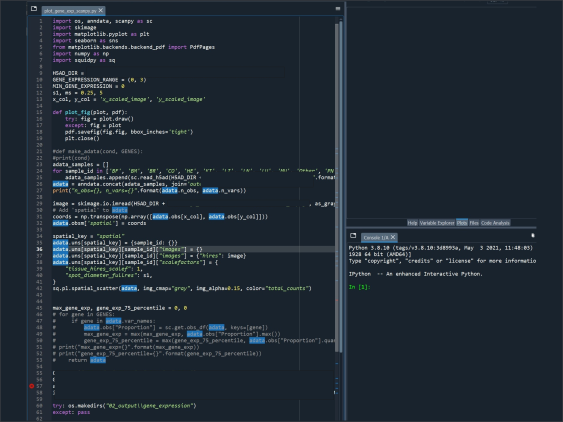Click the 'spatial_key = "spatial"' line
Image resolution: width=563 pixels, height=422 pixels.
[89, 236]
